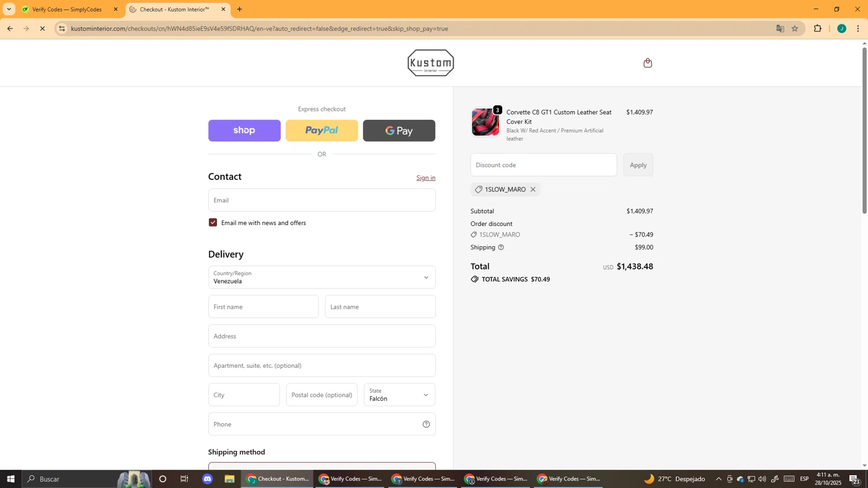The image size is (868, 488).
Task: Open Google Translate icon in address bar
Action: coord(780,28)
